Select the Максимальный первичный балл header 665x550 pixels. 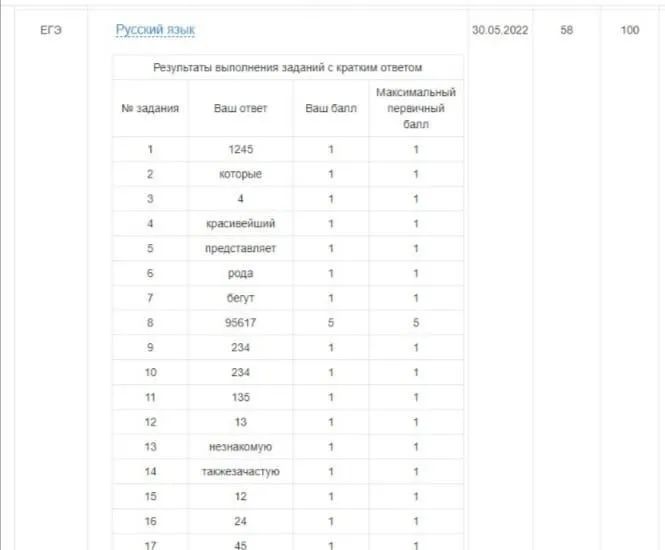click(x=416, y=108)
